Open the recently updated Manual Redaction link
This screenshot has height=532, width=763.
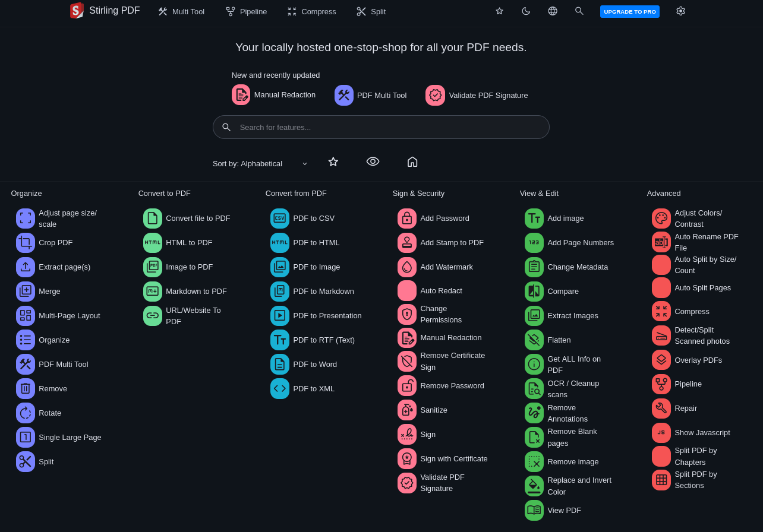tap(273, 95)
